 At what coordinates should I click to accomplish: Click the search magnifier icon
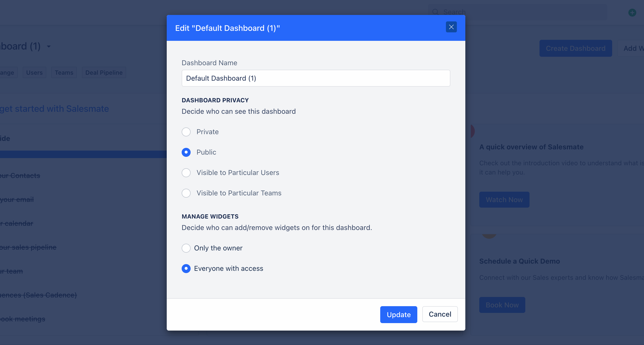[x=435, y=12]
